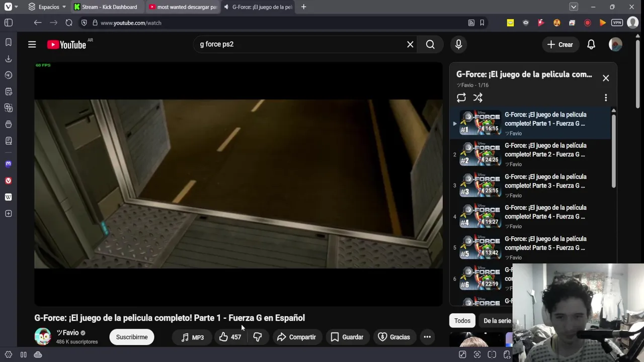Screen dimensions: 644x362
Task: Open the Wikipedia web panel
Action: pyautogui.click(x=9, y=197)
